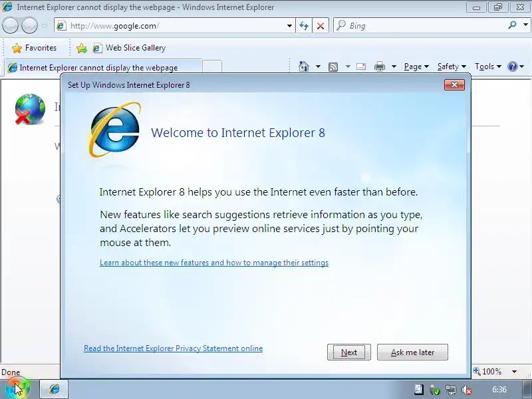Click the network tray icon
The width and height of the screenshot is (532, 399).
[451, 390]
